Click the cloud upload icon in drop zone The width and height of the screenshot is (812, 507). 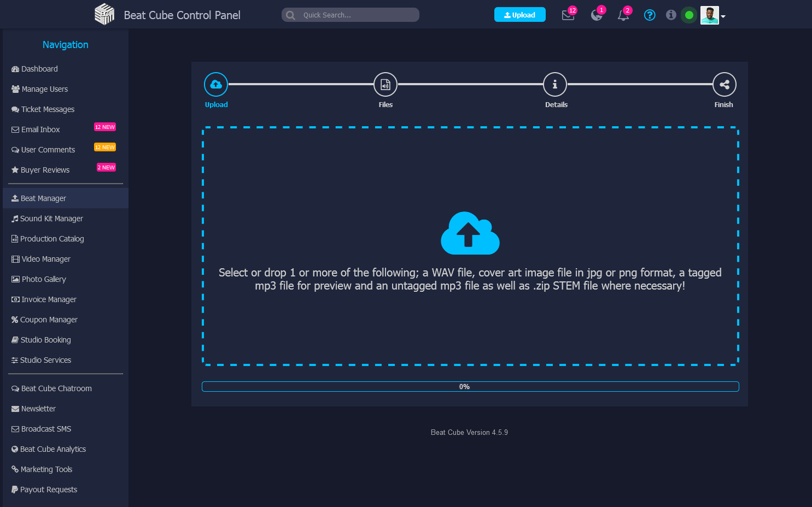tap(470, 234)
